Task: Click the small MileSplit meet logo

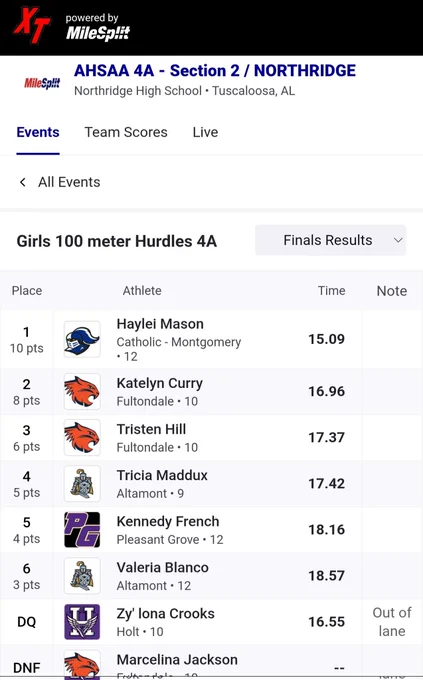Action: point(42,83)
